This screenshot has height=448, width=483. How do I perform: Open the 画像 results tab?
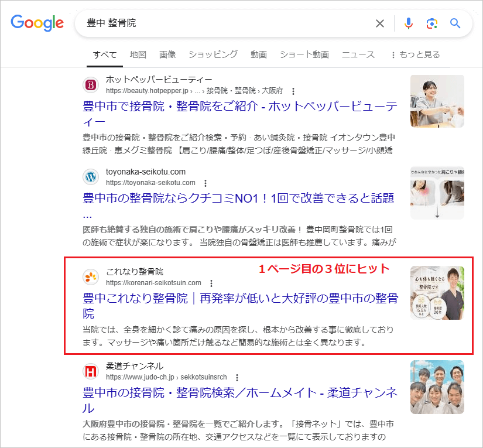click(167, 54)
